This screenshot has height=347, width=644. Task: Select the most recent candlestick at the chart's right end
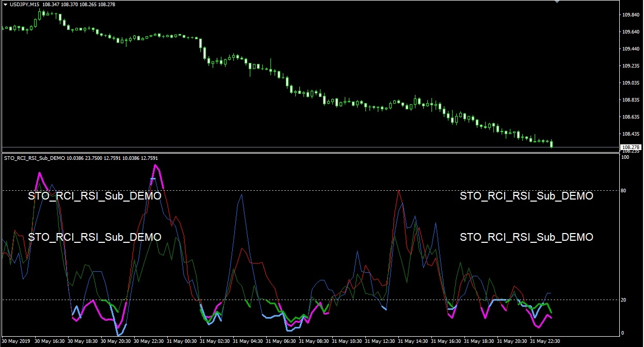coord(552,143)
